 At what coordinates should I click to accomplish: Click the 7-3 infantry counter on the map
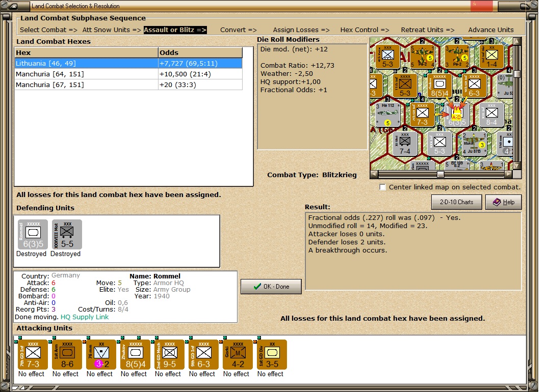pos(423,115)
